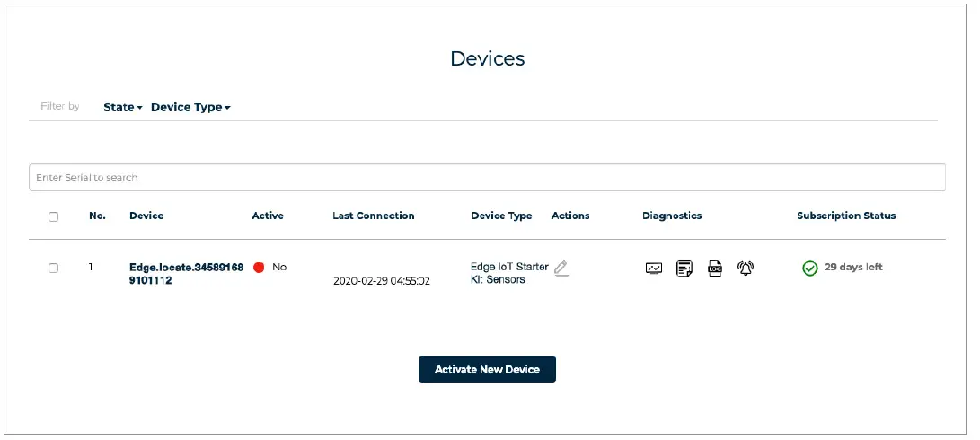Screen dimensions: 980x440
Task: Expand the State filter dropdown
Action: coord(123,108)
